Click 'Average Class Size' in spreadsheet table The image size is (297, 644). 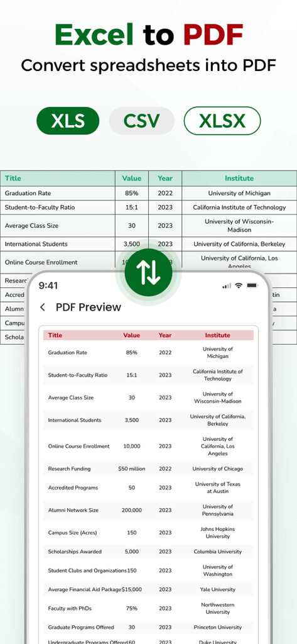(31, 226)
